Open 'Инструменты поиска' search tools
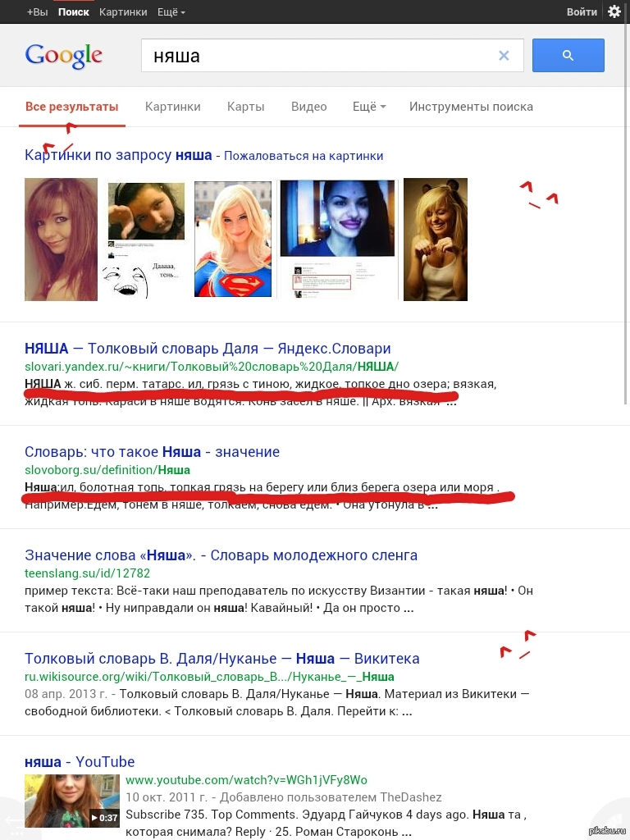This screenshot has height=840, width=630. (x=471, y=107)
